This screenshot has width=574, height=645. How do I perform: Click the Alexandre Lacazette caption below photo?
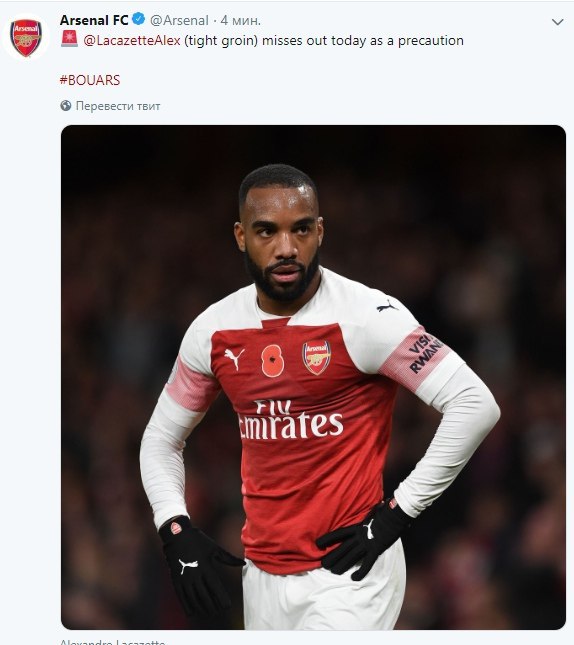coord(113,641)
